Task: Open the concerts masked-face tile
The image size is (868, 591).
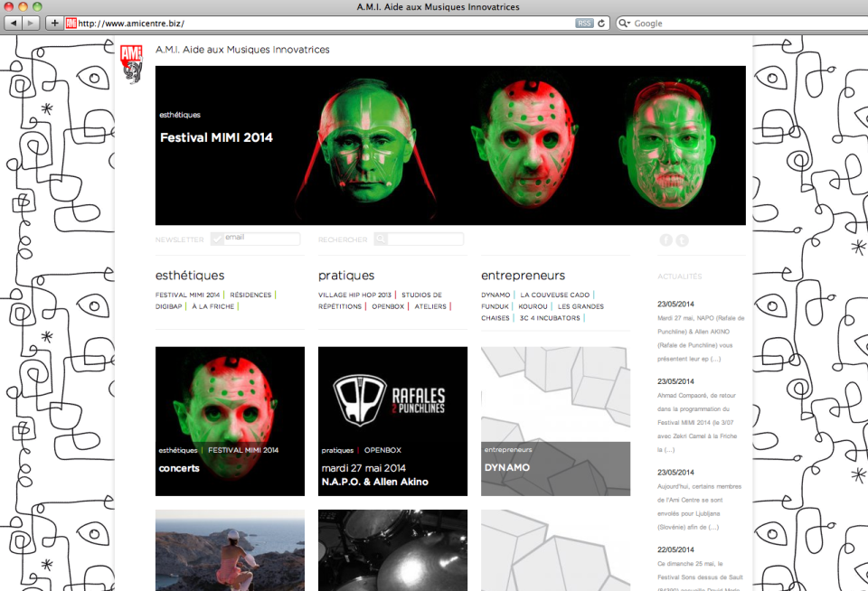Action: (230, 421)
